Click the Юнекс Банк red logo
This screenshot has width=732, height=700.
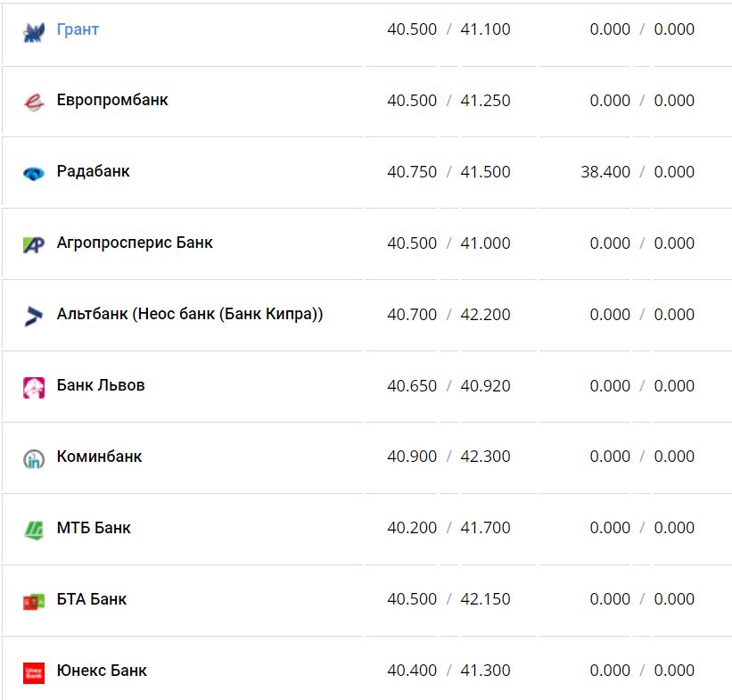[x=34, y=672]
